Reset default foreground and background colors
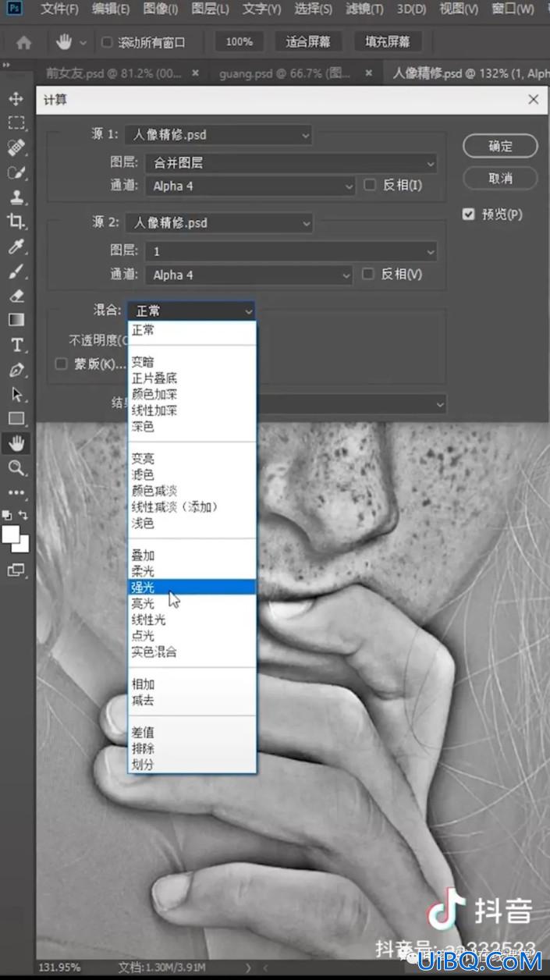The height and width of the screenshot is (980, 550). (8, 516)
